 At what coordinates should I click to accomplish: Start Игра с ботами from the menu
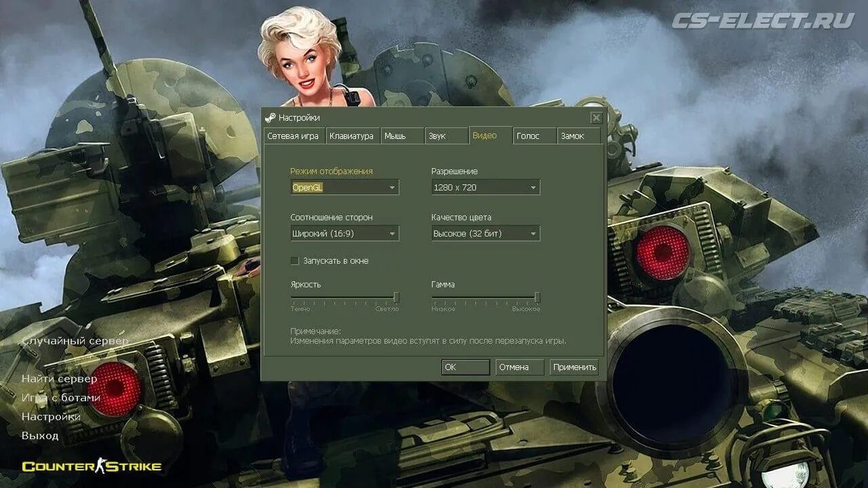(61, 397)
